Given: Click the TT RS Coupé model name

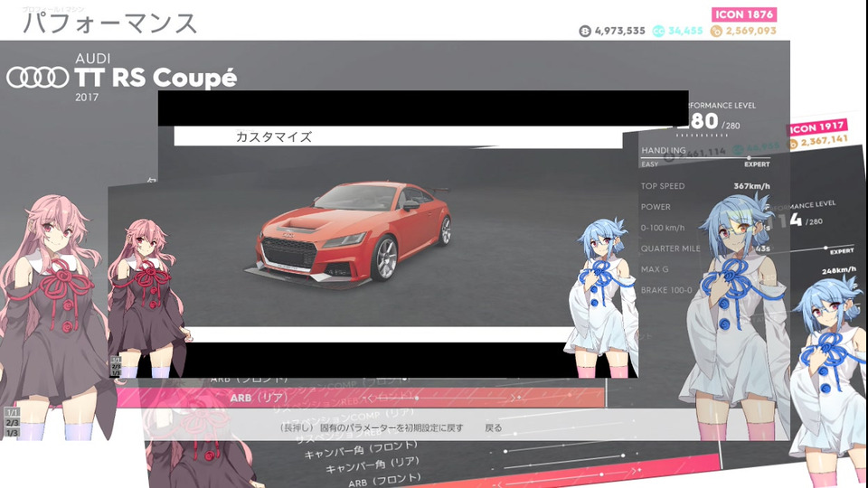Looking at the screenshot, I should coord(156,78).
